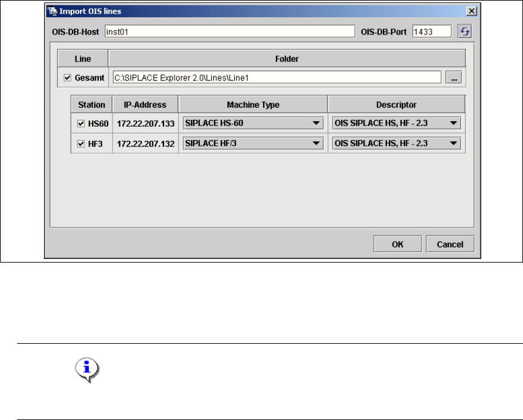Click the Line column header

tap(83, 59)
